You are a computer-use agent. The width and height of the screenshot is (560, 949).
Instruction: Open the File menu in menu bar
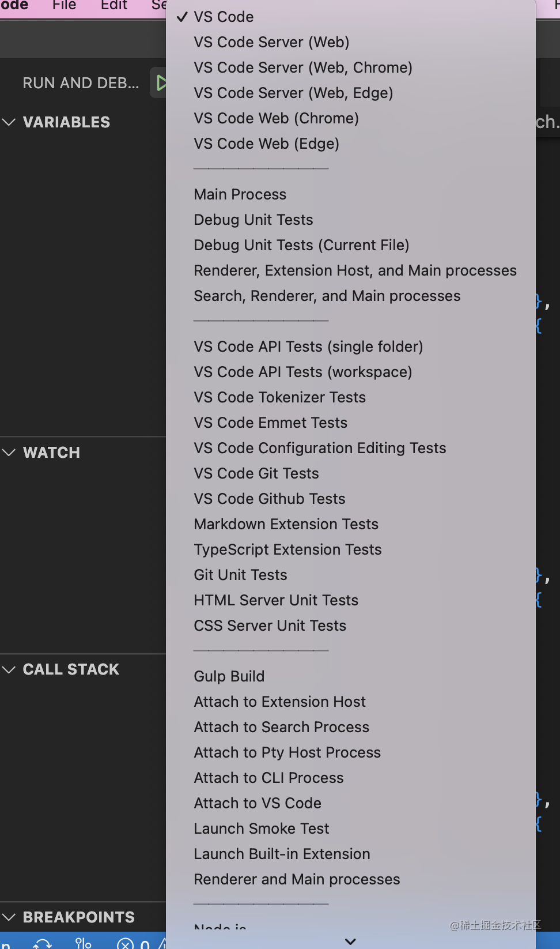tap(64, 6)
